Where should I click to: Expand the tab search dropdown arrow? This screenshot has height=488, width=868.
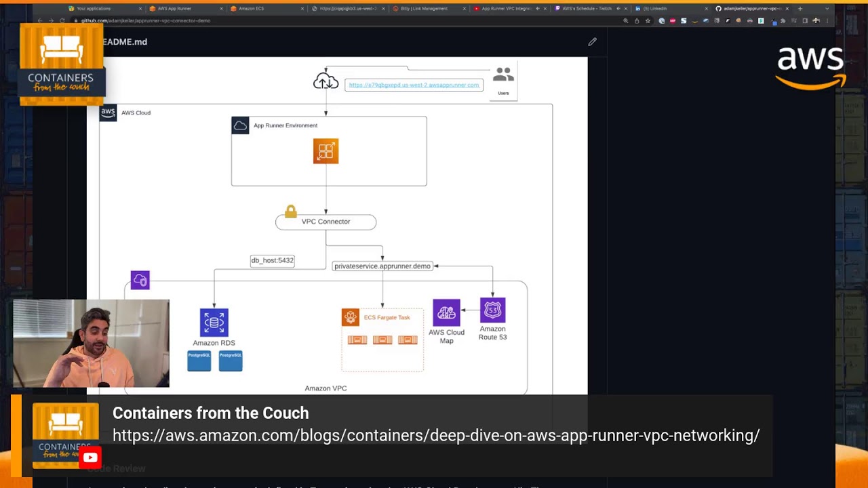pyautogui.click(x=827, y=9)
